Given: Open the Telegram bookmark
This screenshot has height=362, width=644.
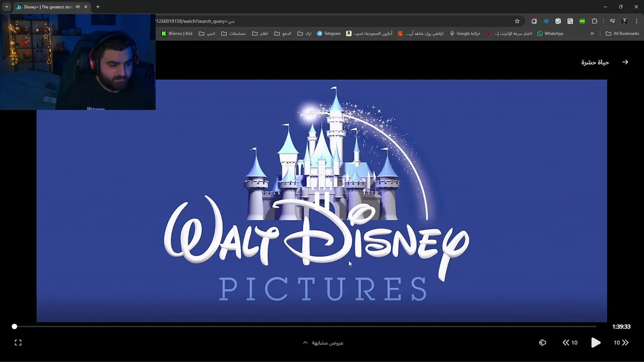Looking at the screenshot, I should (x=329, y=34).
